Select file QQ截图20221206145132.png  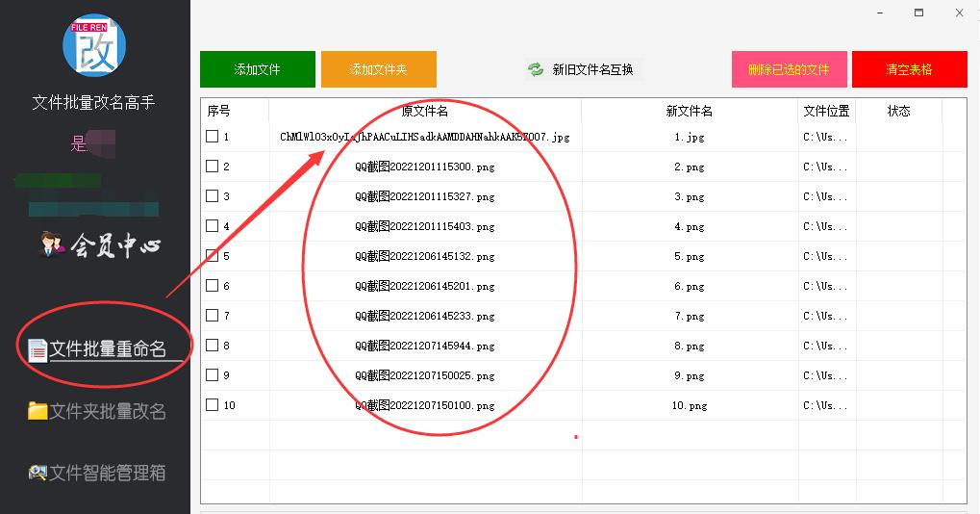(425, 256)
